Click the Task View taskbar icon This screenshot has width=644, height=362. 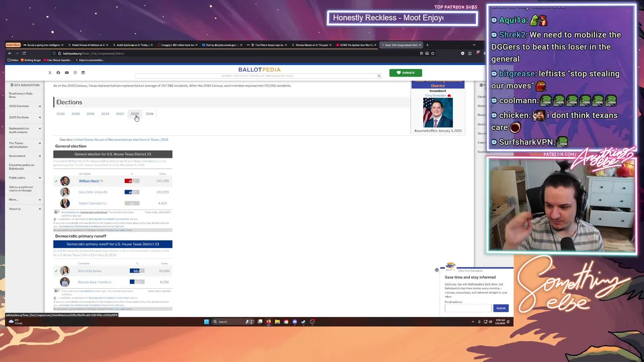[260, 322]
